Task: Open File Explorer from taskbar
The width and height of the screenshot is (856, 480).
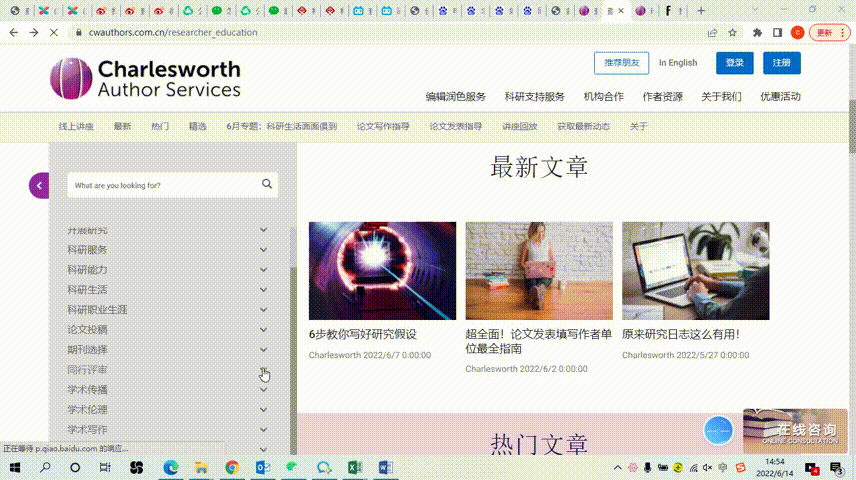Action: click(201, 467)
